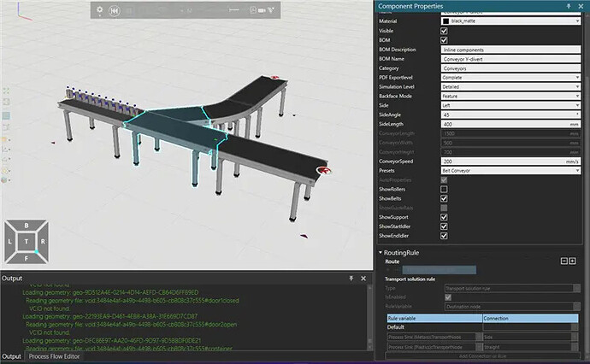Screen dimensions: 590x364
Task: Open the RuleVariable Destination node dropdown
Action: tap(512, 307)
